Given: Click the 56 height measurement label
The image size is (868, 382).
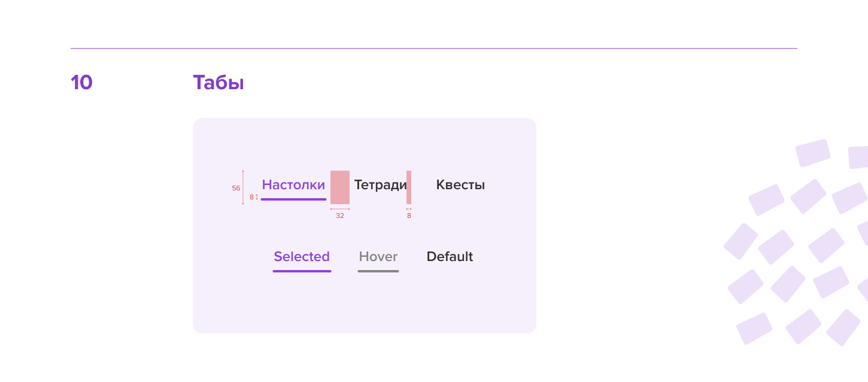Looking at the screenshot, I should click(236, 188).
